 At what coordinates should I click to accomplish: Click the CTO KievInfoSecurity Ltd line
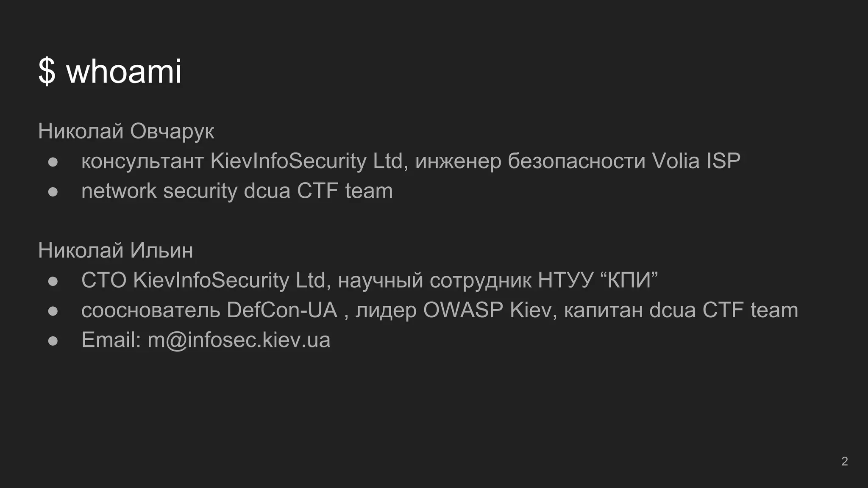pos(370,280)
